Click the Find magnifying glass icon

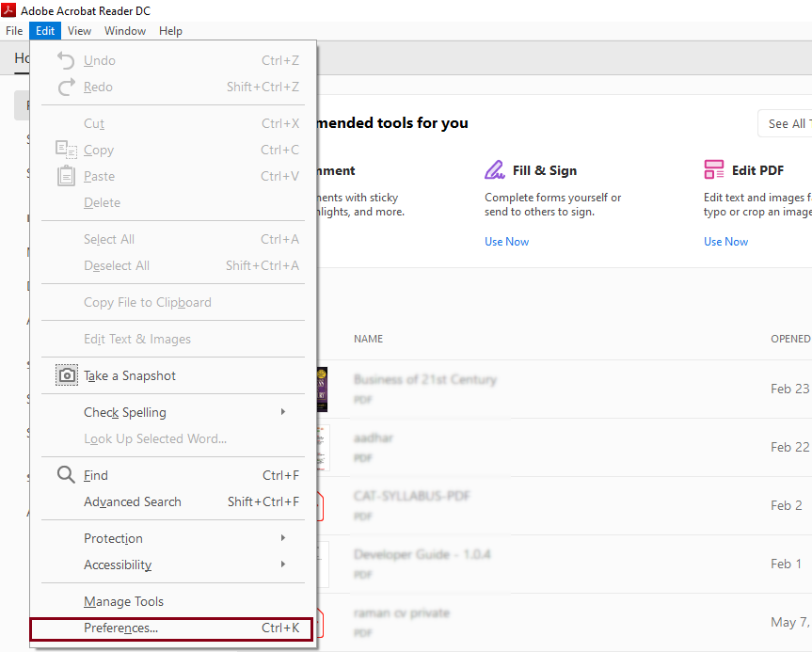[66, 474]
